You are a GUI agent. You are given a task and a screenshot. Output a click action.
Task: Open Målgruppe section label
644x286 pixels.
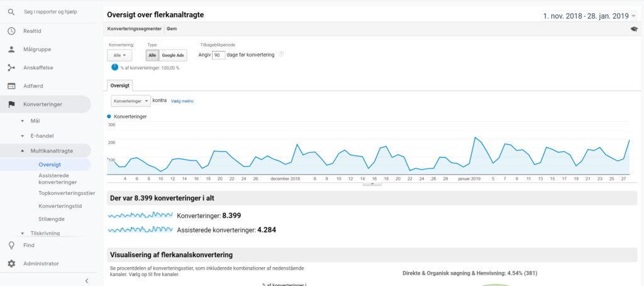(37, 49)
